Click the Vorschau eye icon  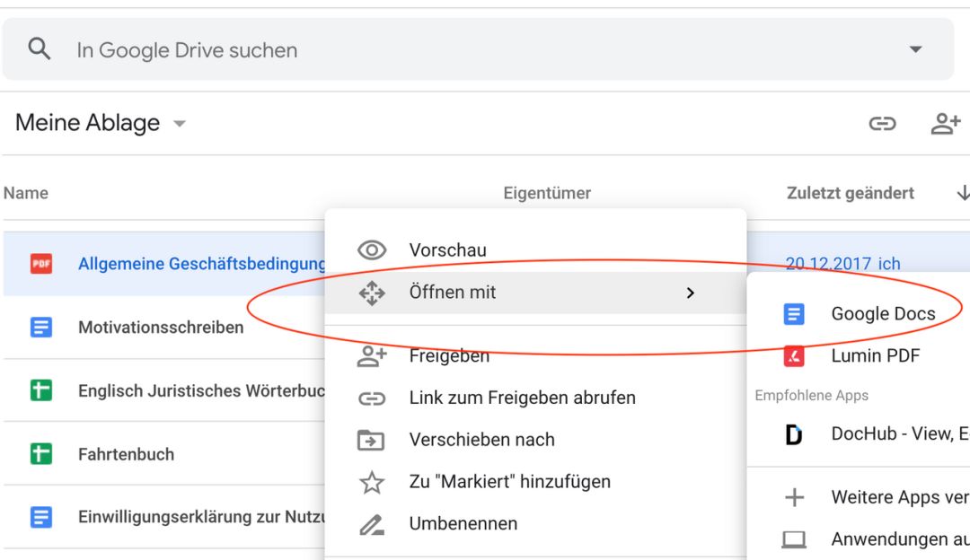(x=372, y=250)
